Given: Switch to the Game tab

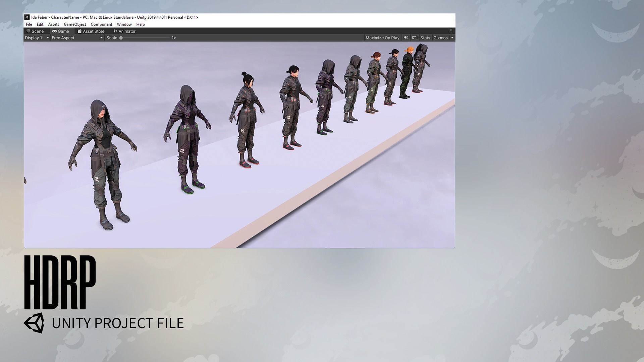Looking at the screenshot, I should (60, 31).
